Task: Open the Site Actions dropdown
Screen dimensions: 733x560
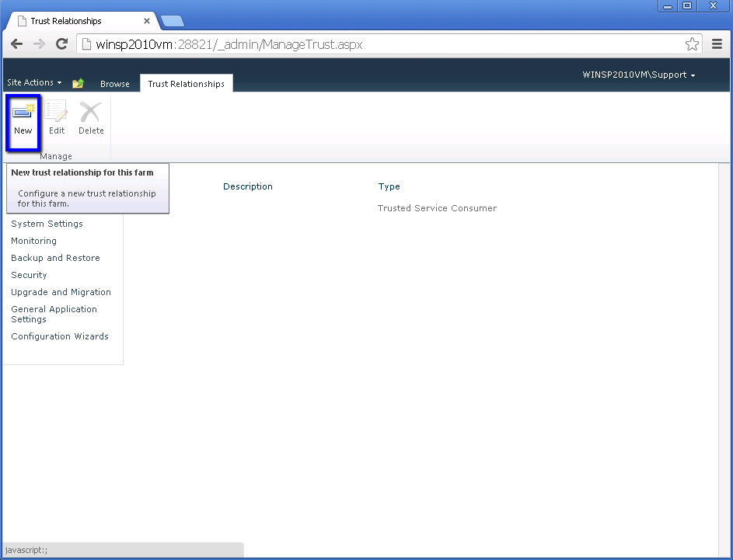Action: [34, 82]
